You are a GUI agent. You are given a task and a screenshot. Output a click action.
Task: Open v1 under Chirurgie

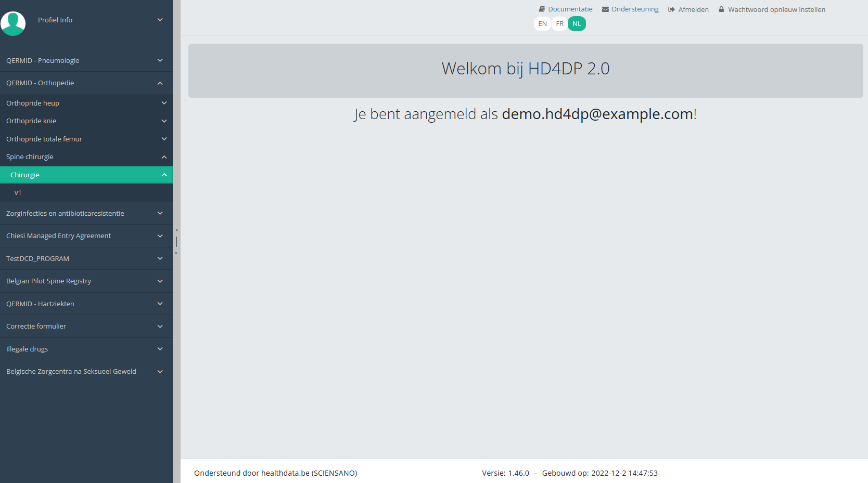(18, 193)
